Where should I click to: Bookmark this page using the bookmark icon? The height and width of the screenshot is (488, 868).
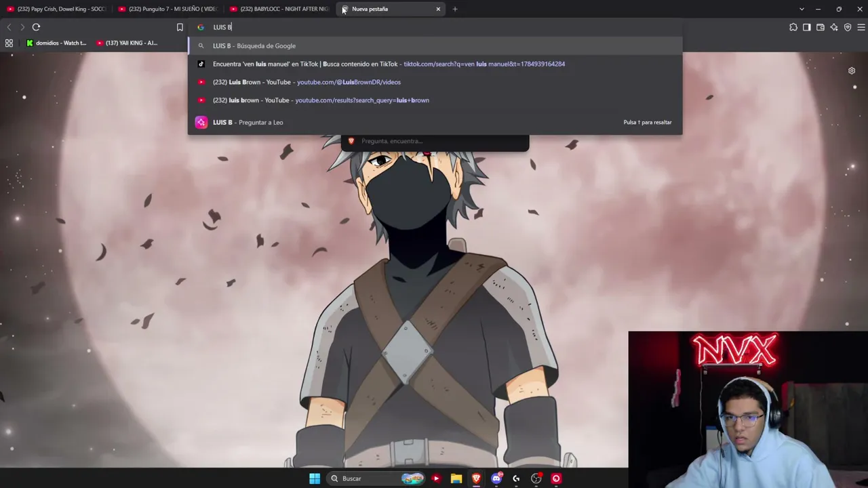pos(180,27)
